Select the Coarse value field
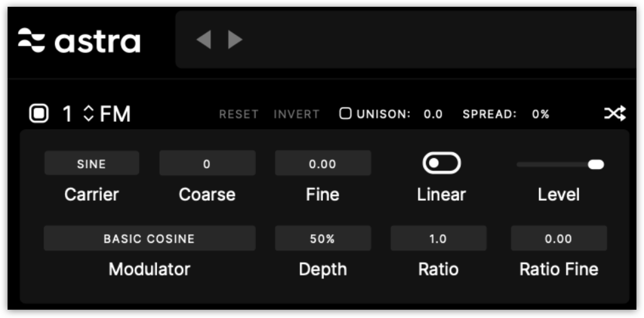This screenshot has height=318, width=644. pos(207,163)
